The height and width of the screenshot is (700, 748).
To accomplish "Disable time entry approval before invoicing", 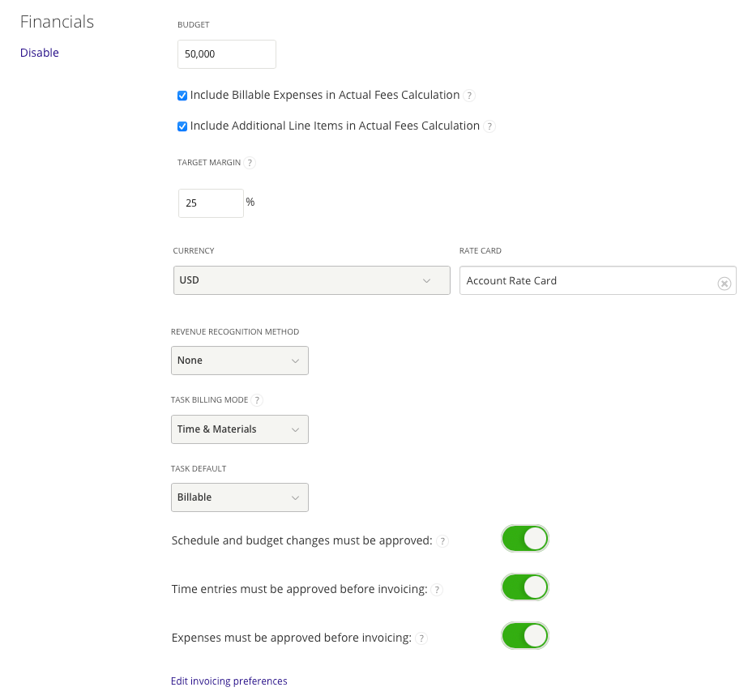I will click(524, 587).
